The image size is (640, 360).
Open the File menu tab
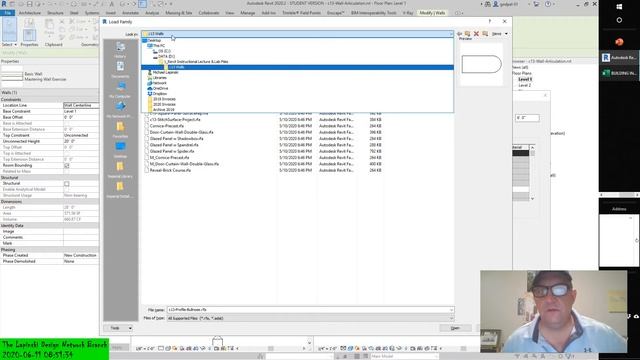click(x=7, y=13)
